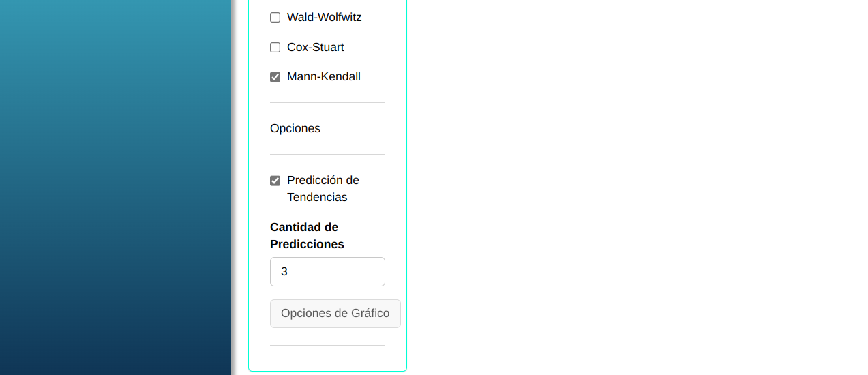Click the "Opciones" section heading
Viewport: 868px width, 375px height.
(295, 129)
